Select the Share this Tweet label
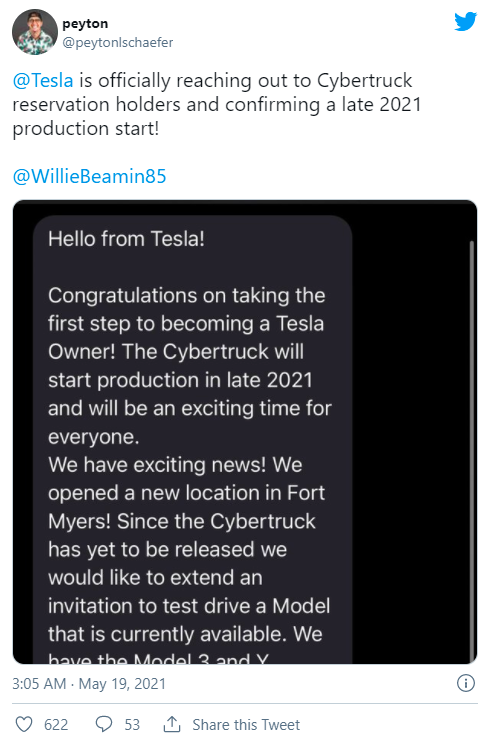The image size is (489, 741). [x=246, y=724]
